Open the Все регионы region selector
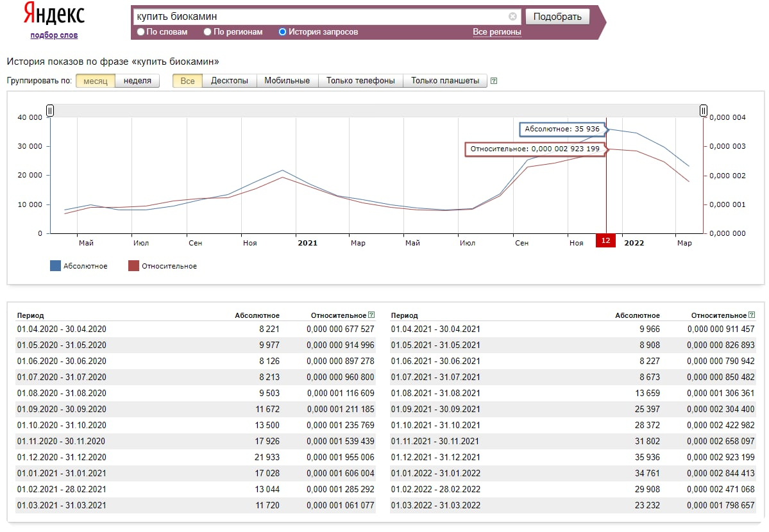769x532 pixels. click(x=496, y=32)
